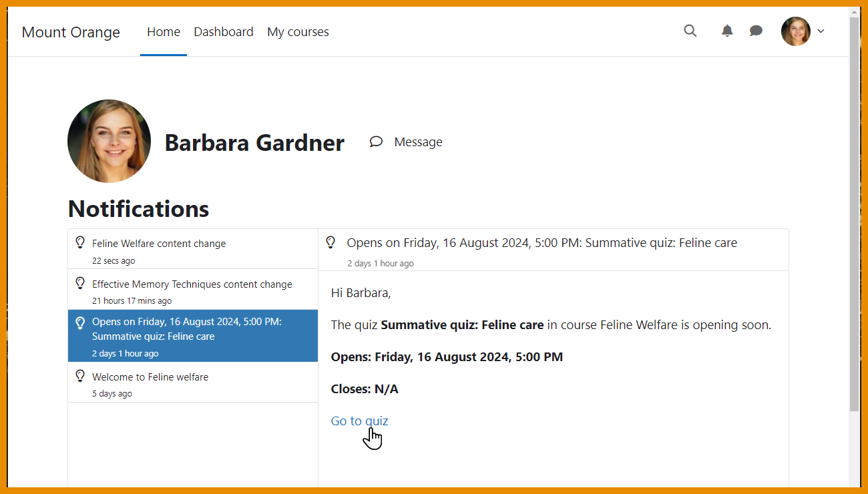Click lightbulb icon beside Feline Welfare content change
Viewport: 868px width, 494px height.
(x=80, y=242)
